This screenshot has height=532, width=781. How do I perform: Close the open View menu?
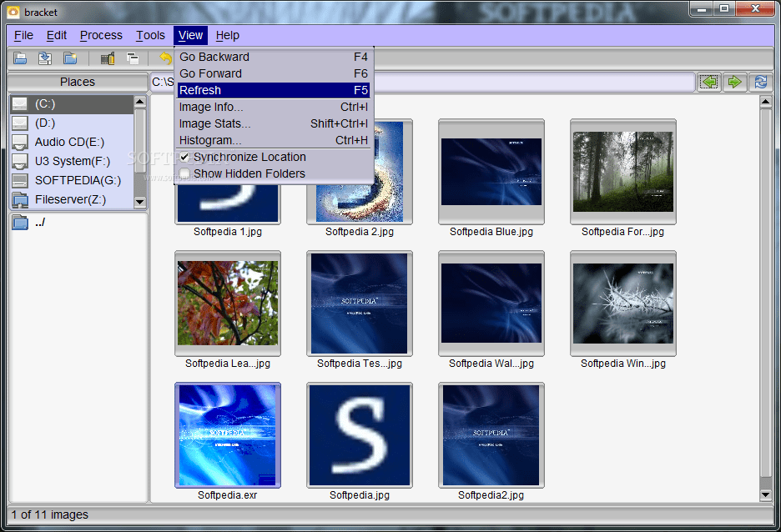click(190, 35)
